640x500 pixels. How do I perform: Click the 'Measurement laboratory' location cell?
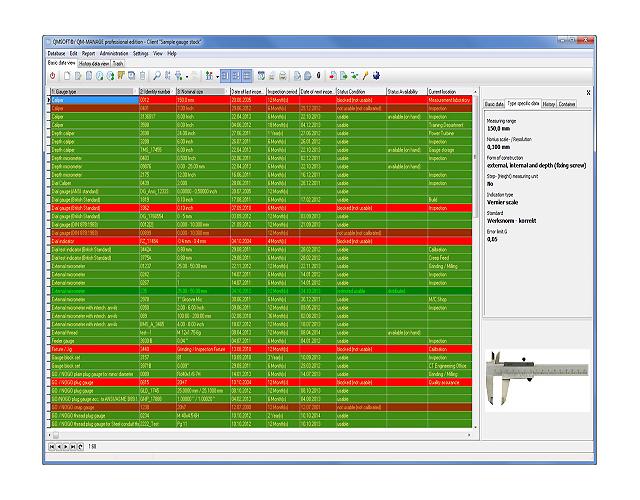449,100
